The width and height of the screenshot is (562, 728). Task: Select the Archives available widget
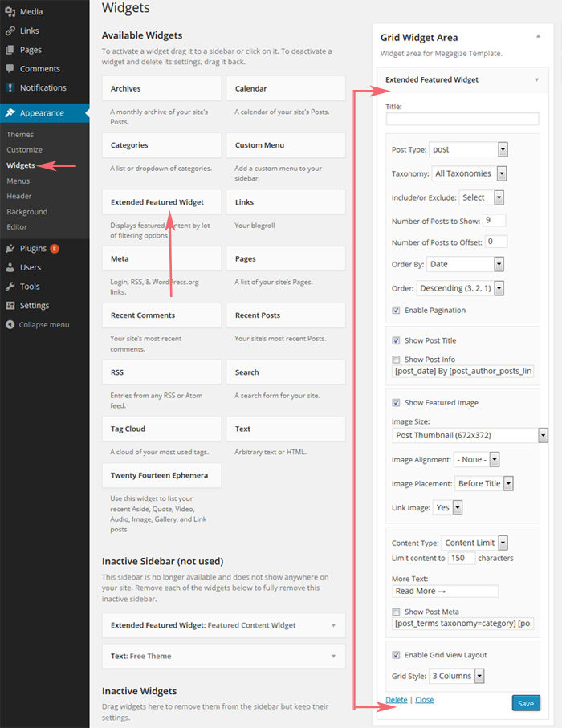click(161, 88)
